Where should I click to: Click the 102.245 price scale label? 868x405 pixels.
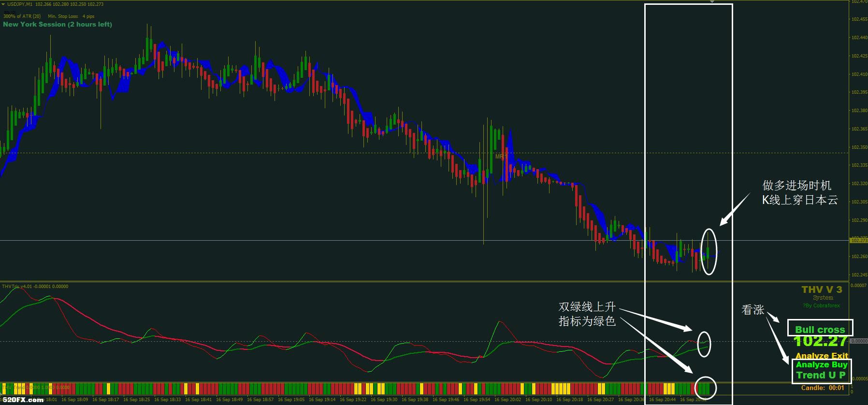click(x=858, y=275)
